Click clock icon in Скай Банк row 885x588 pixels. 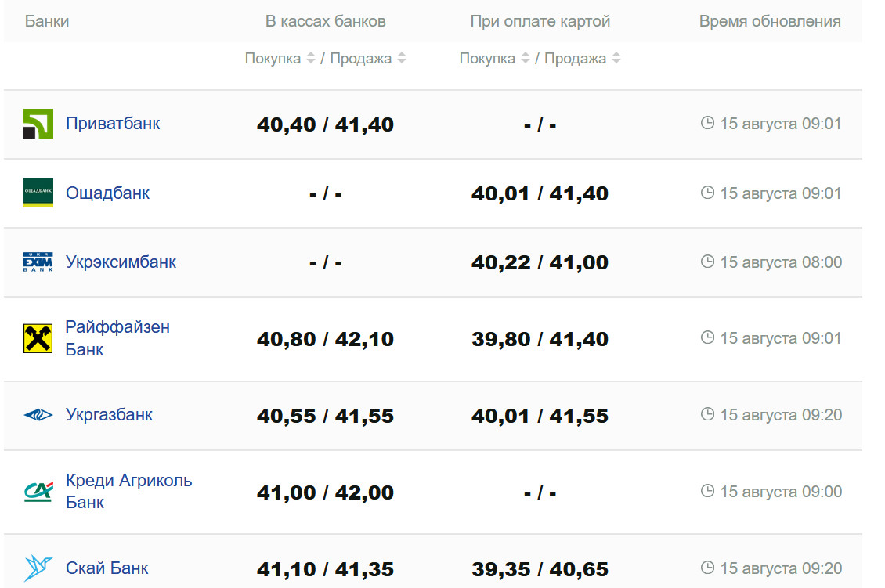[x=707, y=568]
